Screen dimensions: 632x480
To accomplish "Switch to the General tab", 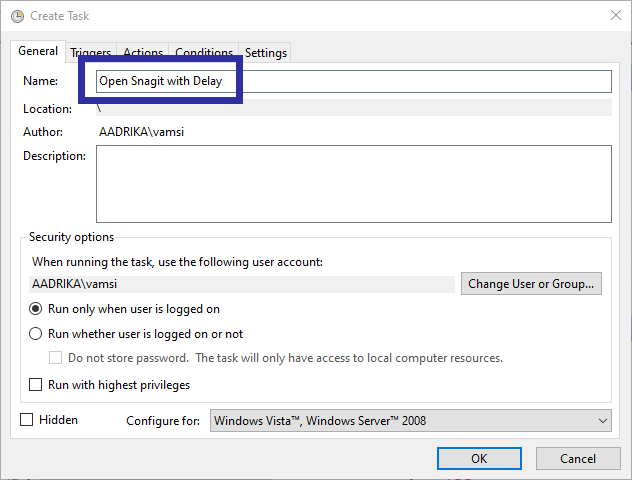I will click(x=38, y=51).
